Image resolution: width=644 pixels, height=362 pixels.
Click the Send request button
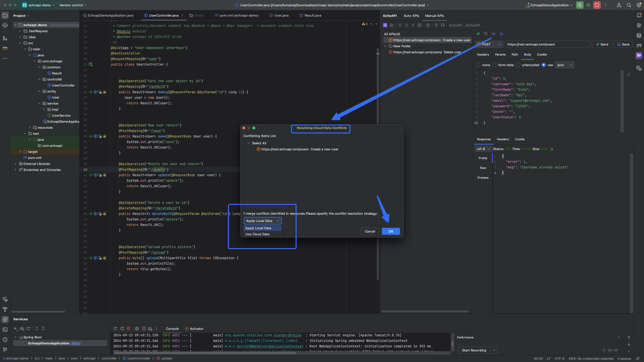click(x=602, y=44)
